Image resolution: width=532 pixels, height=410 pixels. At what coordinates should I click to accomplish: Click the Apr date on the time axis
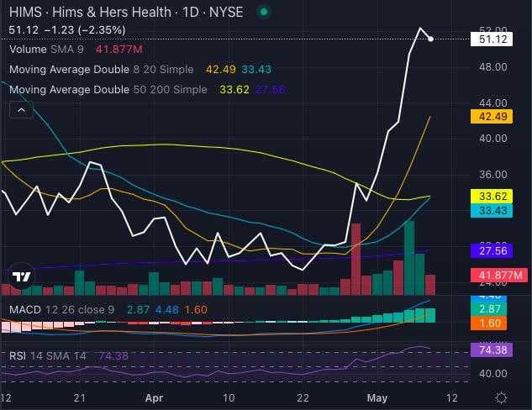pos(154,397)
